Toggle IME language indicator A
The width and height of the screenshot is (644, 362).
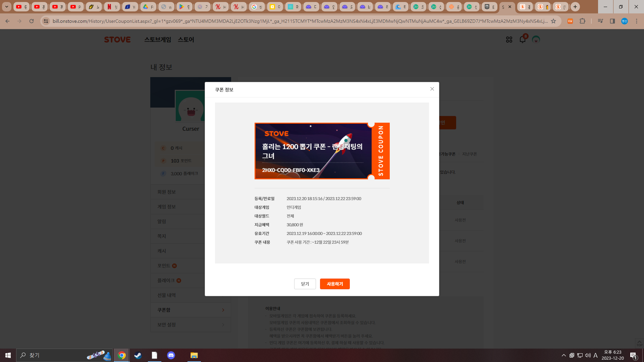(x=596, y=355)
